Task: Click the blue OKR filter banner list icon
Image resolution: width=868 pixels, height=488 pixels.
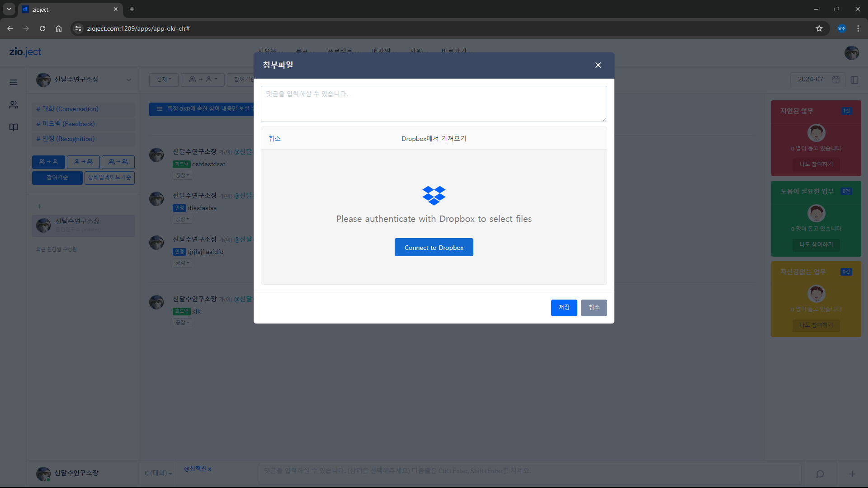Action: click(x=159, y=109)
